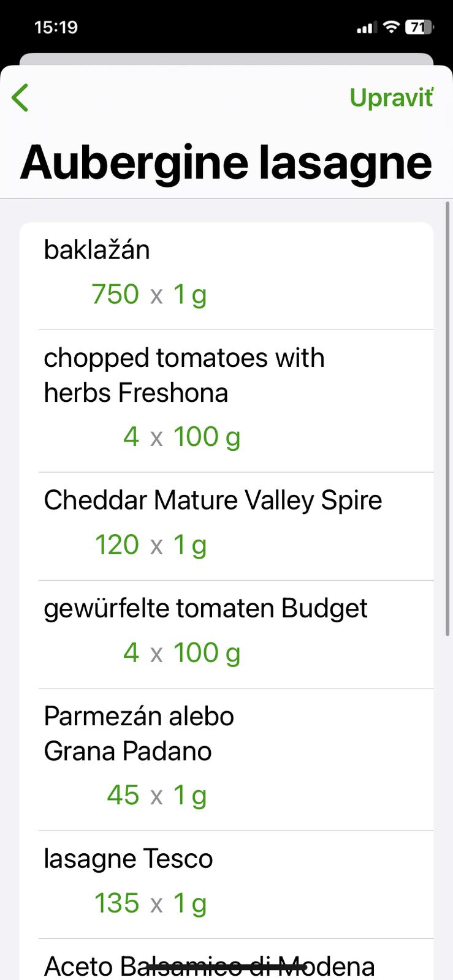The width and height of the screenshot is (453, 980).
Task: Tap the 45 x 1 g parmesan amount
Action: point(156,795)
